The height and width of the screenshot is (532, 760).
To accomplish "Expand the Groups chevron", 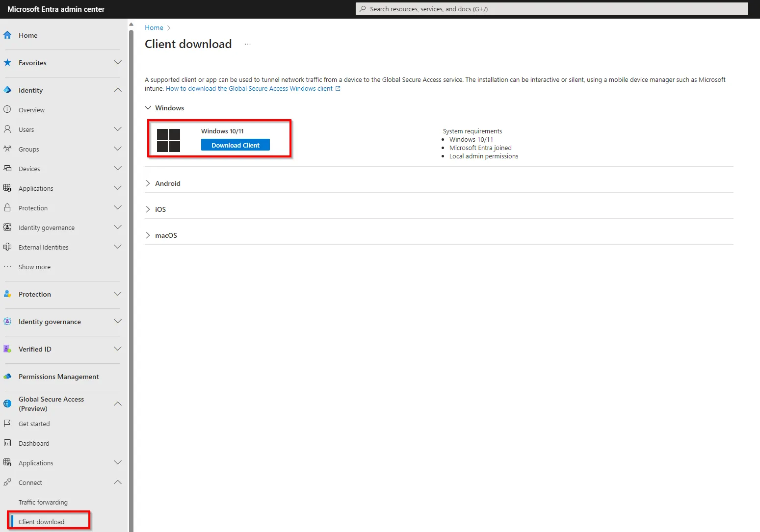I will [118, 149].
